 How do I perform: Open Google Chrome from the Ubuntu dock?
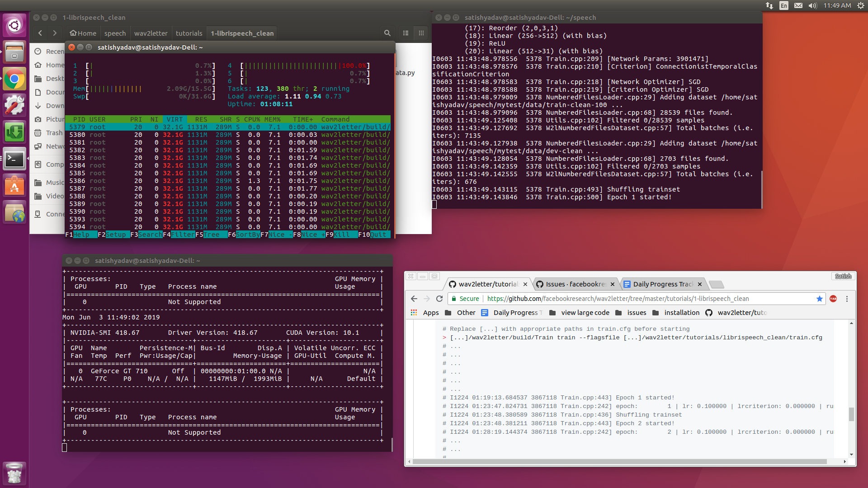[14, 79]
